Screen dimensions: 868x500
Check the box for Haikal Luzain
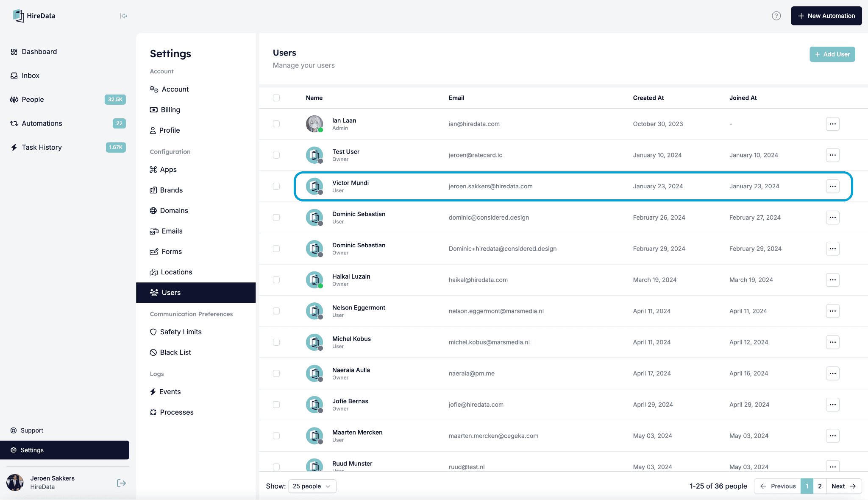(x=276, y=280)
